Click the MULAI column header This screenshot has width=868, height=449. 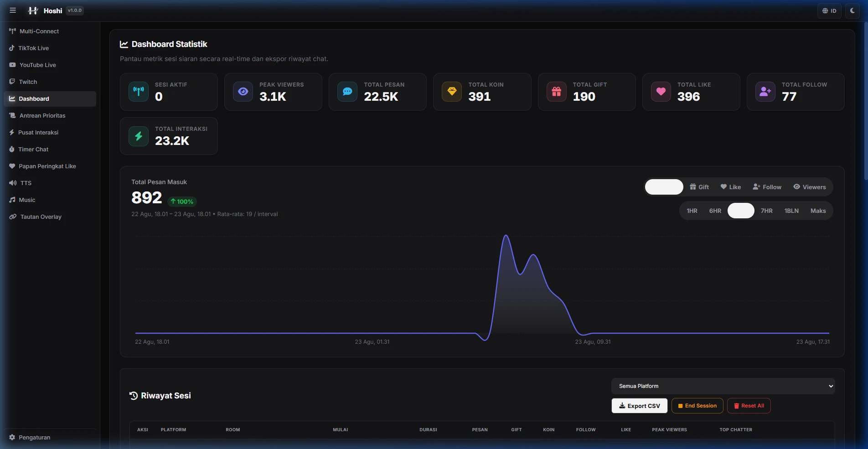pos(341,430)
